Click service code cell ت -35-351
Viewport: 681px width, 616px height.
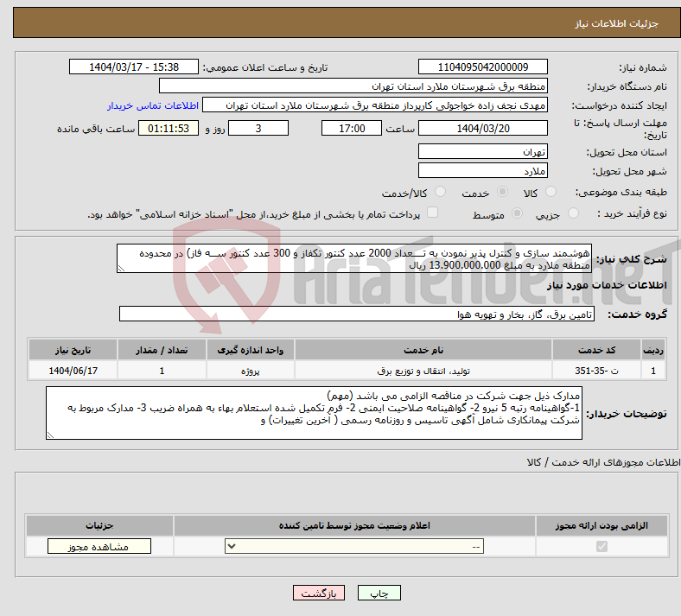tap(597, 371)
